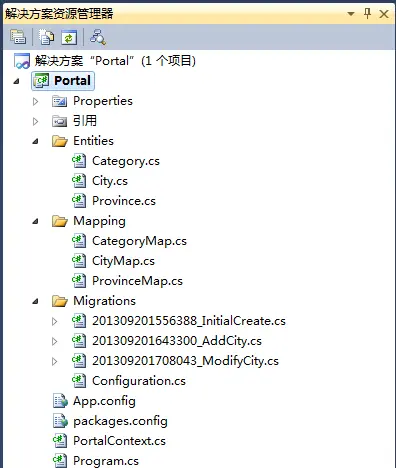Click the AddCity.cs file icon
The width and height of the screenshot is (396, 468).
pyautogui.click(x=79, y=341)
